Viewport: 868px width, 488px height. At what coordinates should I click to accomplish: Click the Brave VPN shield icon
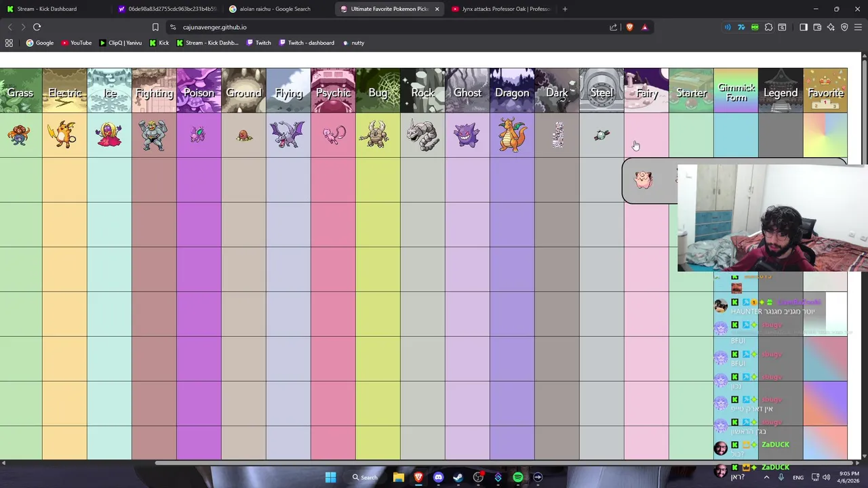tap(844, 27)
